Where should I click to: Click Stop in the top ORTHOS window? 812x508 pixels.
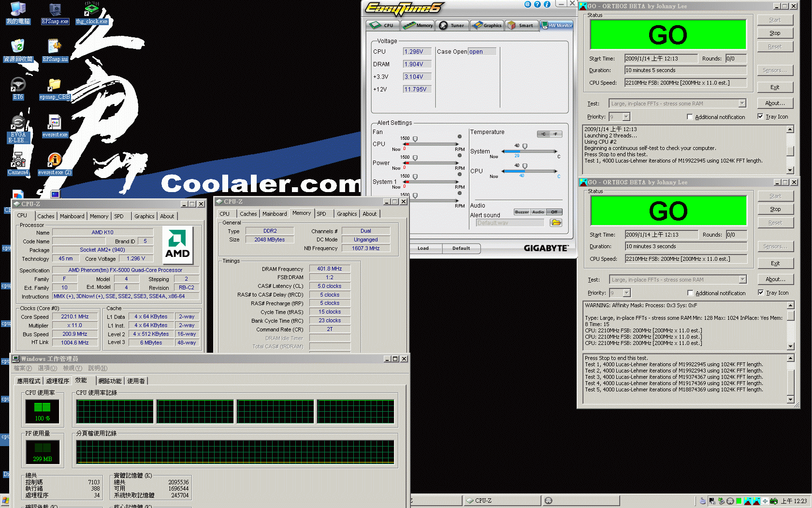(x=775, y=33)
